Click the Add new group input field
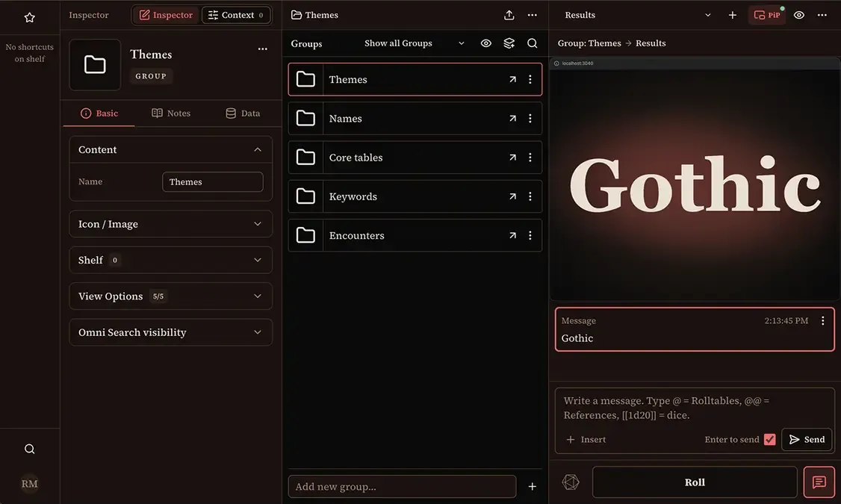Image resolution: width=841 pixels, height=504 pixels. click(x=403, y=486)
